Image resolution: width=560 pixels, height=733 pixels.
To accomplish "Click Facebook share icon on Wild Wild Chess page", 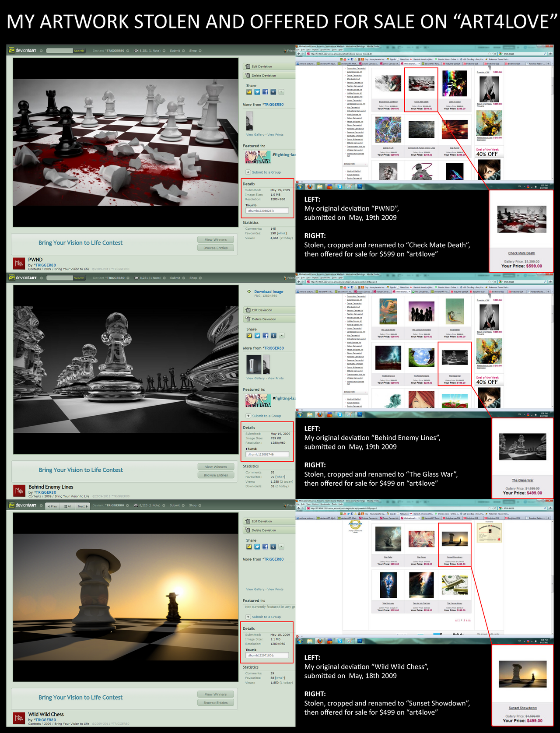I will tap(265, 547).
